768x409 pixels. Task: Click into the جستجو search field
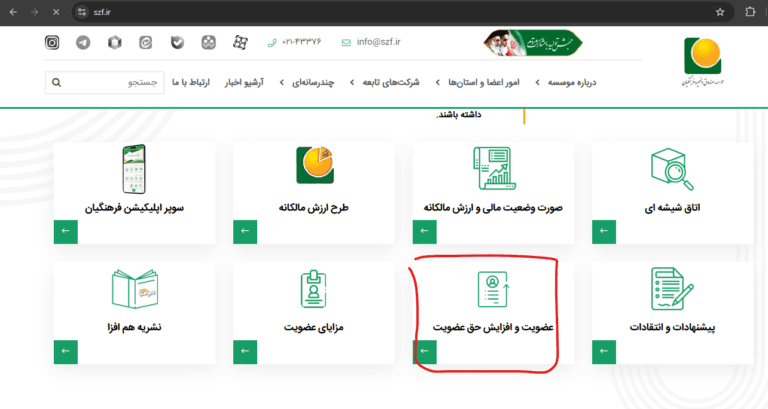pyautogui.click(x=104, y=82)
